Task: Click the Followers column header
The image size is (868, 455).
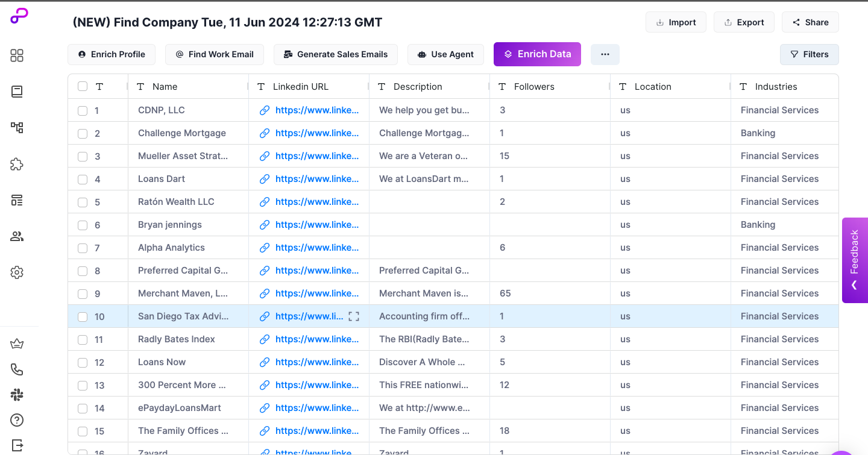Action: pos(534,87)
